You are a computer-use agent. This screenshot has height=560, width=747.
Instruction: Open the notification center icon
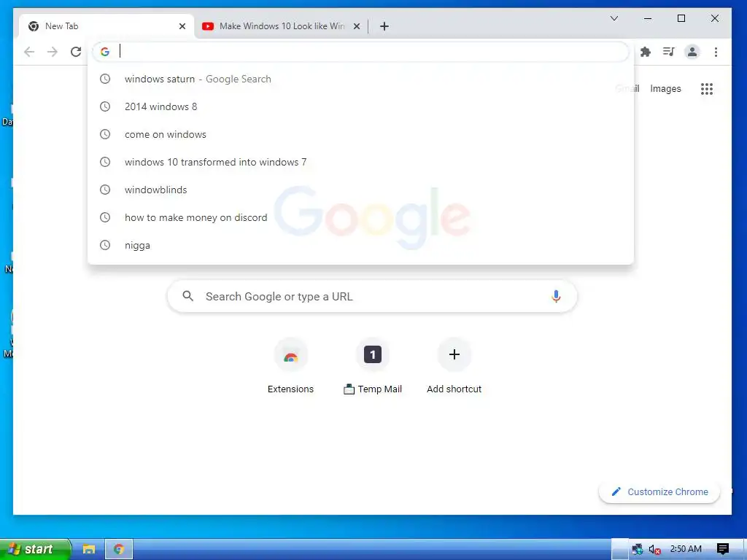tap(723, 549)
